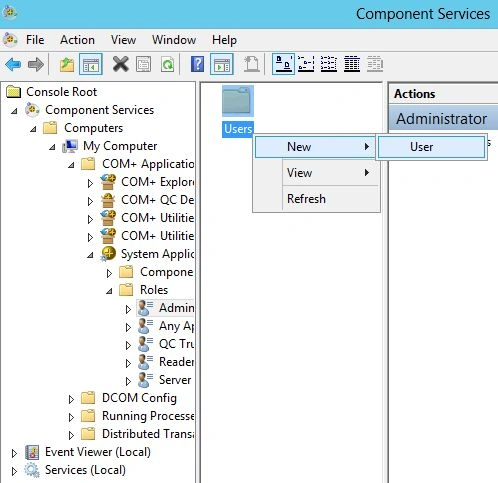The image size is (498, 483).
Task: Expand the COM+ Explorer application
Action: pyautogui.click(x=90, y=183)
